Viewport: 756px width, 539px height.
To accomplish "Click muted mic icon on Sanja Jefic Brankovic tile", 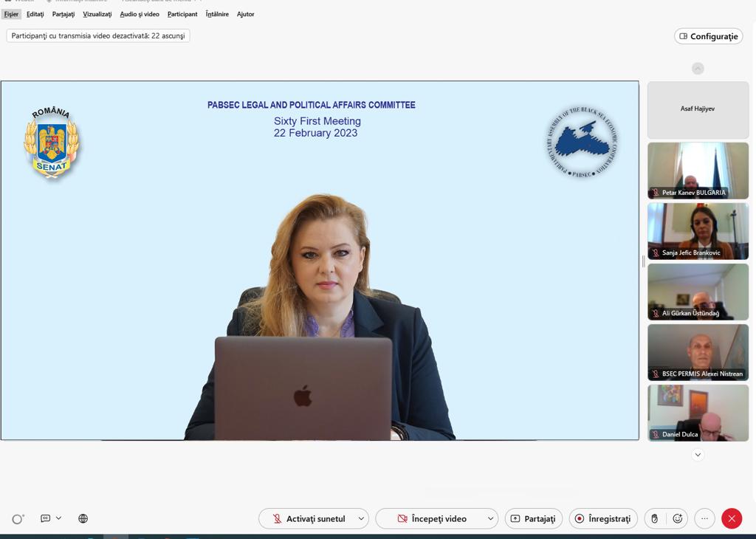I will point(656,253).
